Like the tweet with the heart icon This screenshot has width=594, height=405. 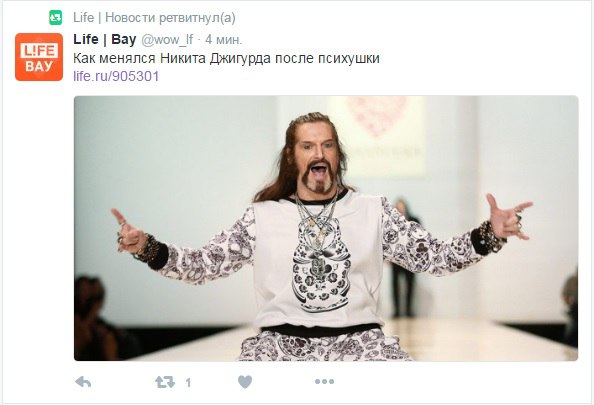tap(245, 382)
